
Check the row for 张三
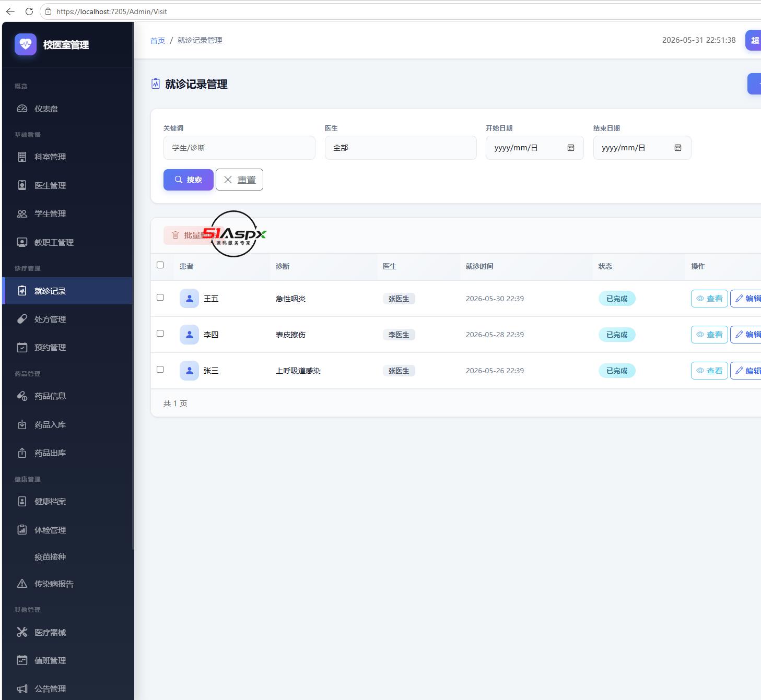(160, 370)
